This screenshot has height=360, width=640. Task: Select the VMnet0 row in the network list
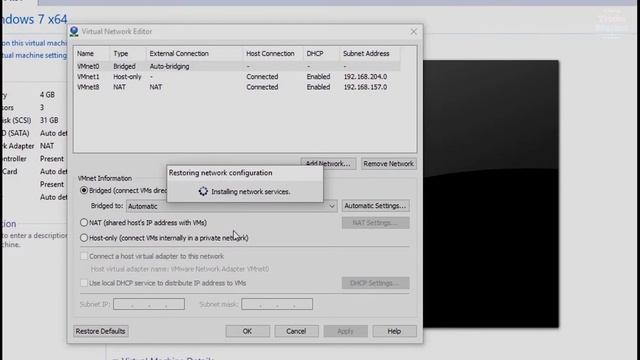[x=238, y=66]
